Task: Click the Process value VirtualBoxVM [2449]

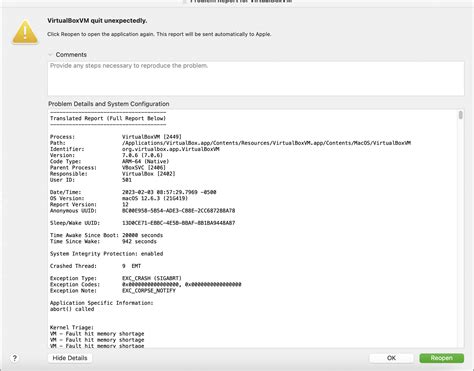Action: [x=152, y=137]
